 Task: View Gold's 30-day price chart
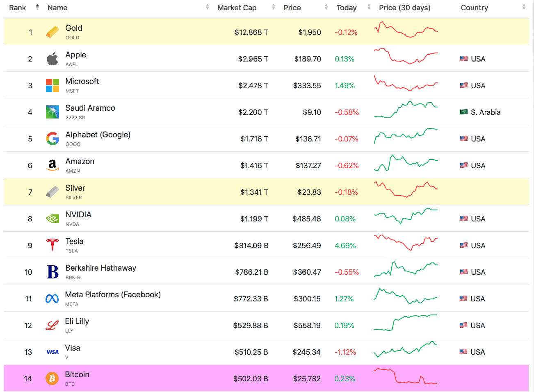406,30
